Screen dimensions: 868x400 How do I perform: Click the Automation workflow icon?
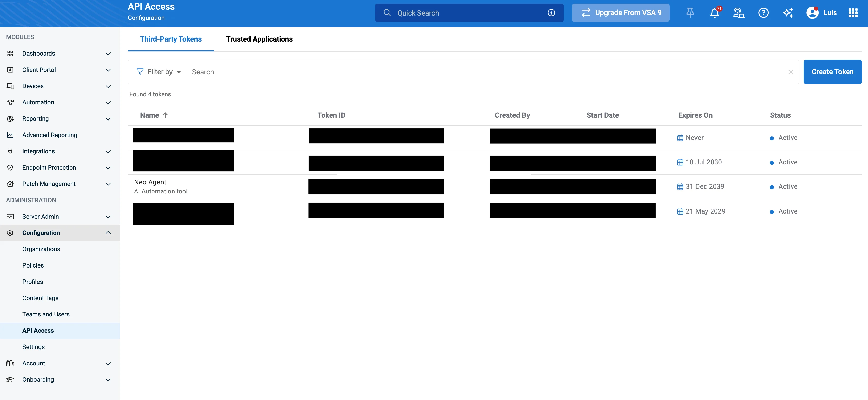[x=10, y=102]
